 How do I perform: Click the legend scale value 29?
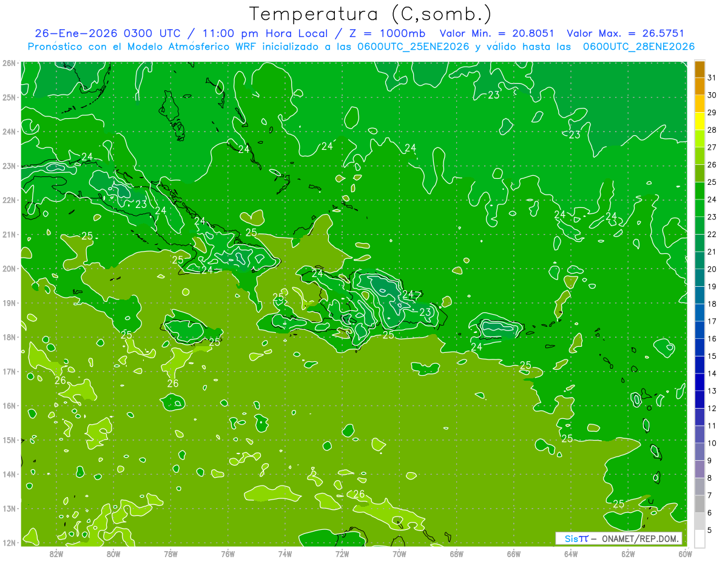[x=712, y=112]
